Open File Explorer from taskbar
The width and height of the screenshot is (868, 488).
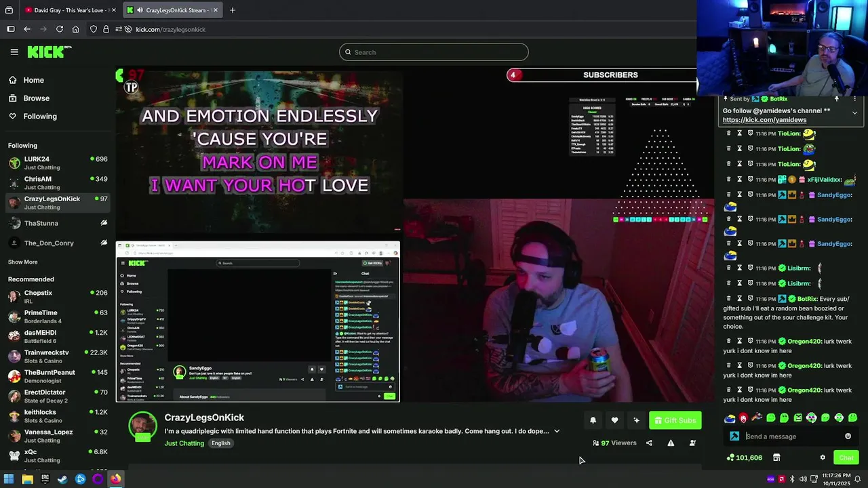(27, 479)
